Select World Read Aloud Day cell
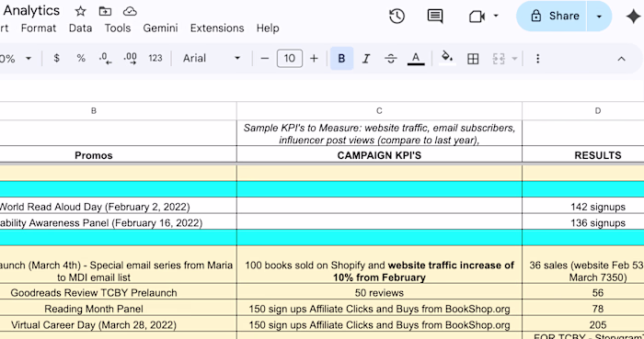Image resolution: width=644 pixels, height=339 pixels. [119, 206]
